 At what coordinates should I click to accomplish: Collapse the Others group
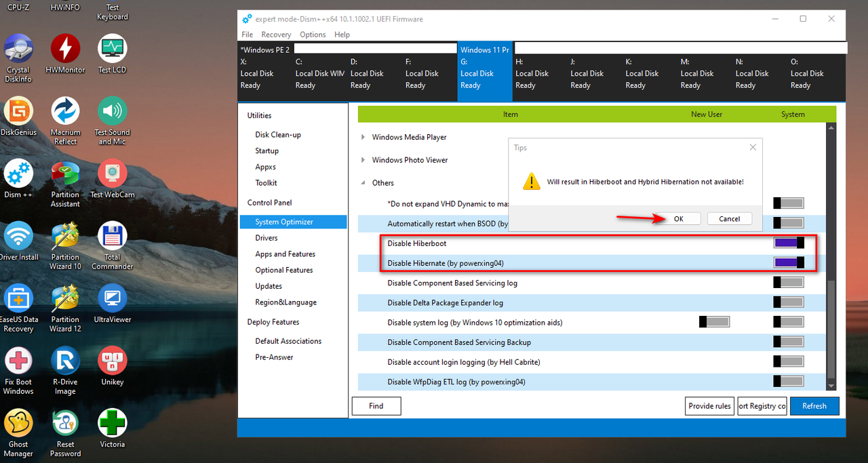tap(363, 183)
